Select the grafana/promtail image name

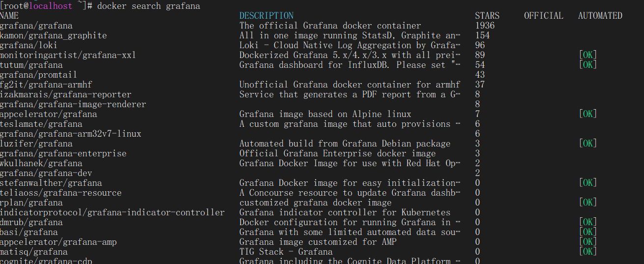(39, 75)
